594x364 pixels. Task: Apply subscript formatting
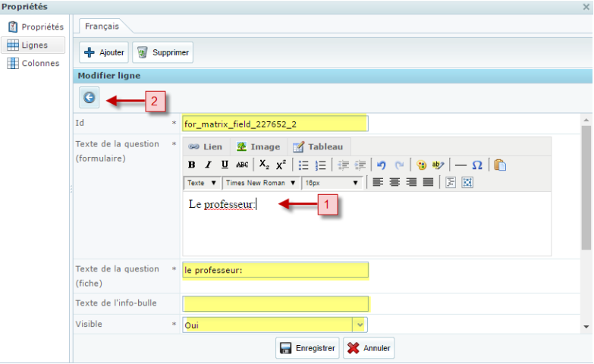[263, 165]
